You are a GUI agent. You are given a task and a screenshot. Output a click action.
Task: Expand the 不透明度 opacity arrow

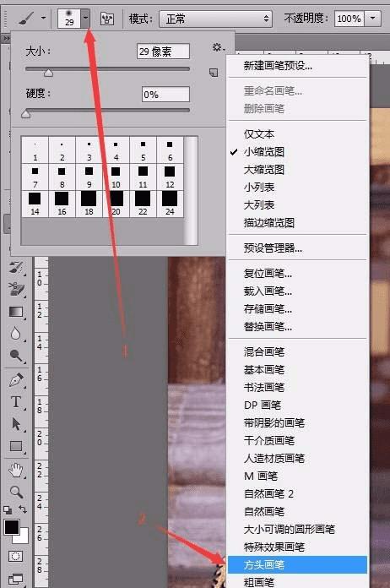click(x=373, y=18)
